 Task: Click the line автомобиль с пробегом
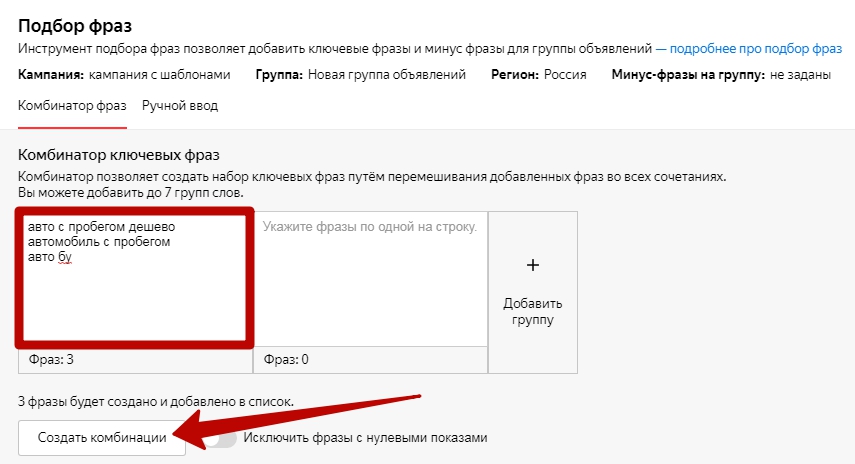click(x=99, y=242)
